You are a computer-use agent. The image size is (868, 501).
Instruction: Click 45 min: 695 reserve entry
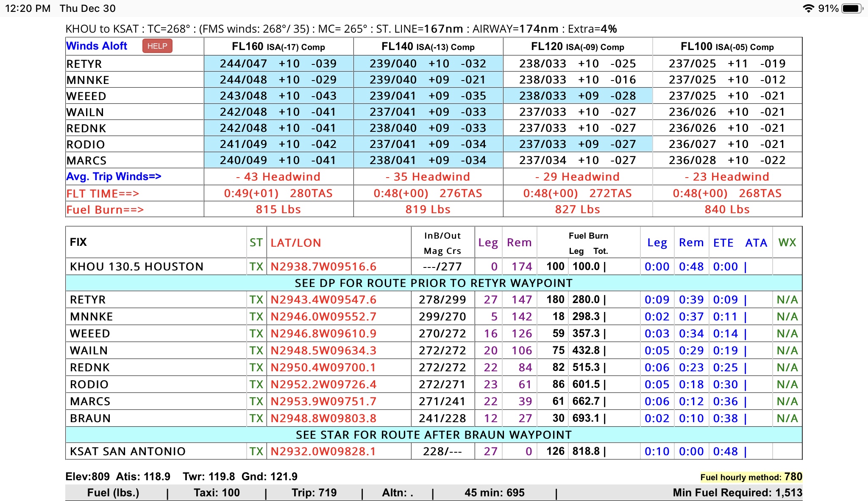pos(495,493)
